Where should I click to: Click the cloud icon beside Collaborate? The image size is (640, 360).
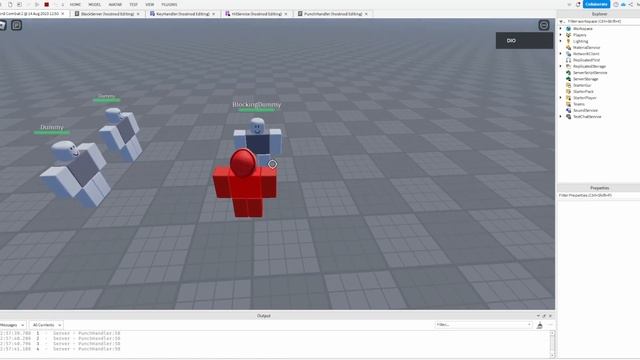tap(623, 4)
